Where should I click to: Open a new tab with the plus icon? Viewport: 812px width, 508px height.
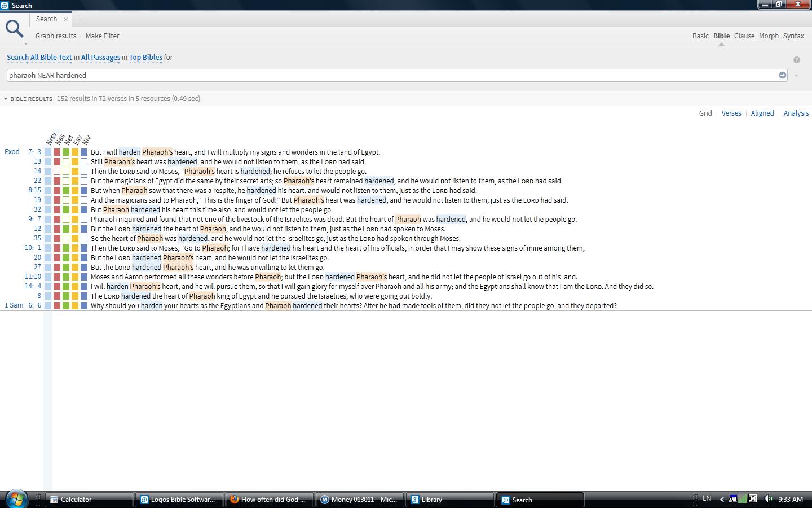[80, 19]
